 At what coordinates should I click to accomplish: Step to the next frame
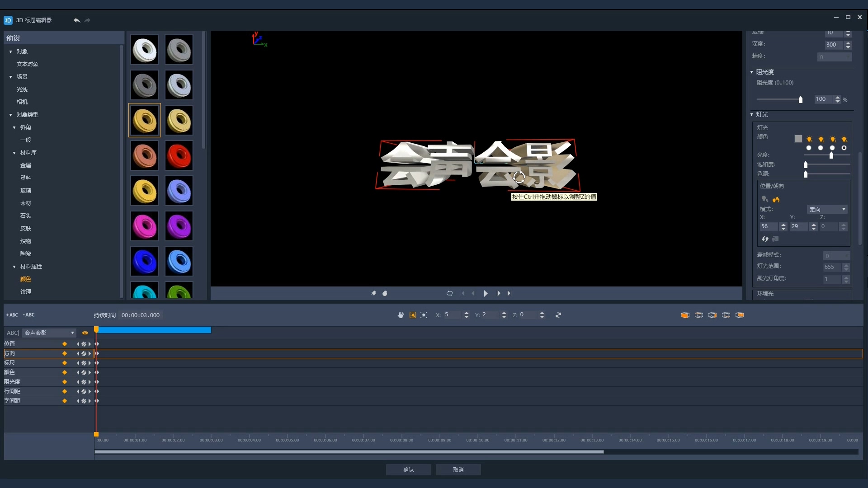click(x=498, y=293)
